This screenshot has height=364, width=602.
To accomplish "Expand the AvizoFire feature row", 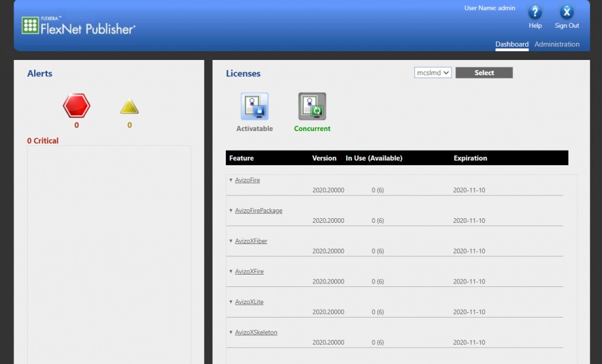I will 230,180.
